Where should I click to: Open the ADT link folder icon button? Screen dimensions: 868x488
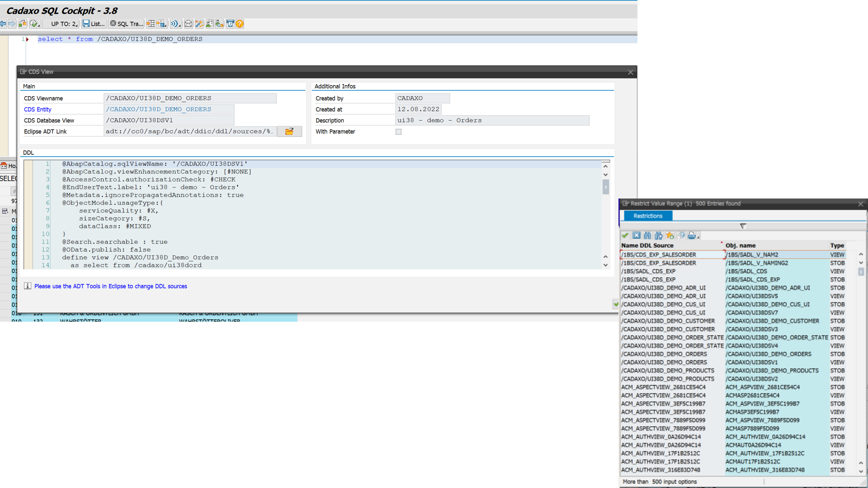289,131
